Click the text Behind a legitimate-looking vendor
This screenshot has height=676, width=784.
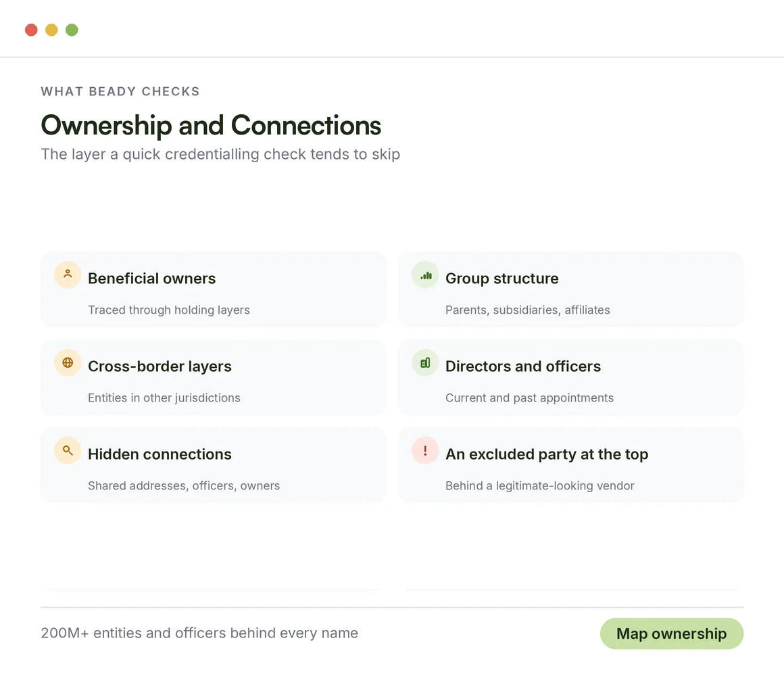(539, 486)
